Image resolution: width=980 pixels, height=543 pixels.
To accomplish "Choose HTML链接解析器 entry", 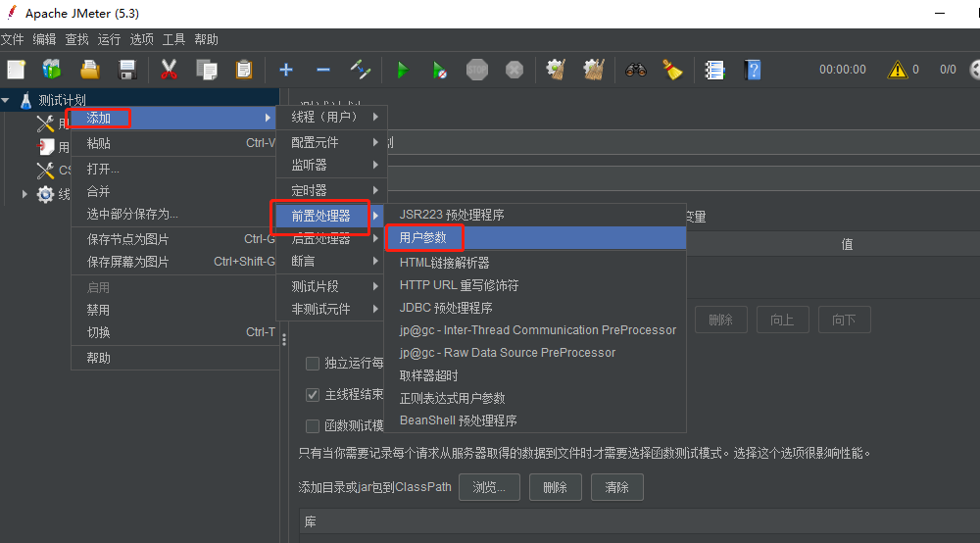I will pos(536,263).
